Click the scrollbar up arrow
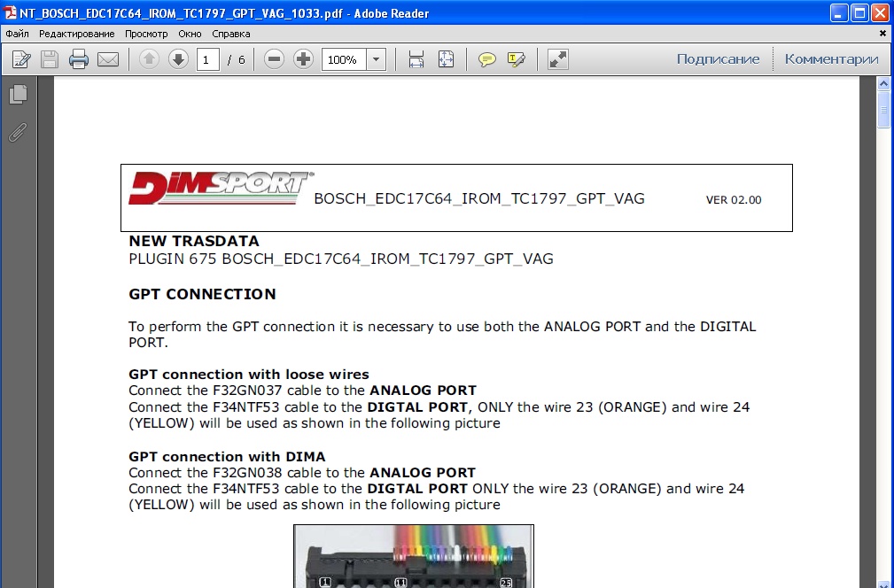 point(883,84)
